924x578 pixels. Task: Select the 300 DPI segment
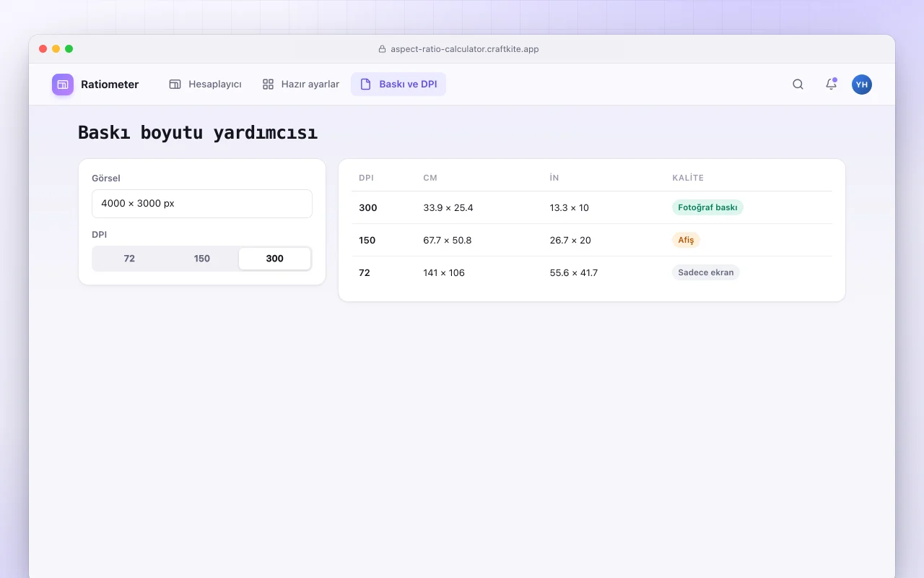click(275, 259)
